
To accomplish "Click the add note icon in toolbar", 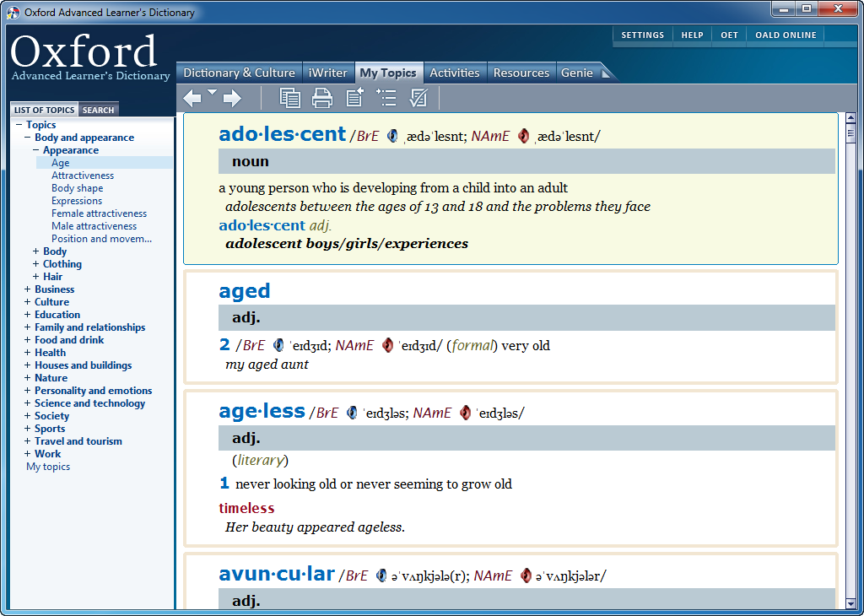I will click(x=354, y=99).
